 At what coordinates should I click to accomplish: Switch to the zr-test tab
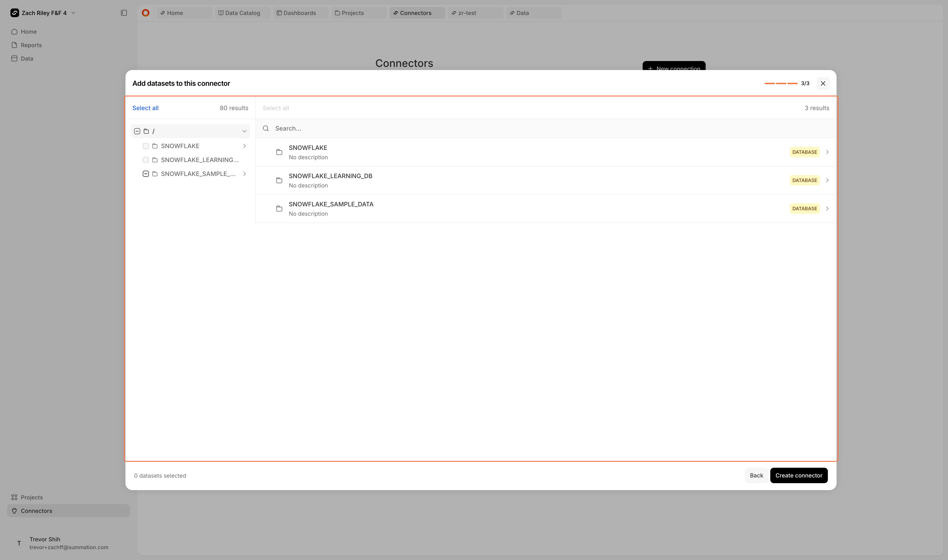pyautogui.click(x=475, y=13)
